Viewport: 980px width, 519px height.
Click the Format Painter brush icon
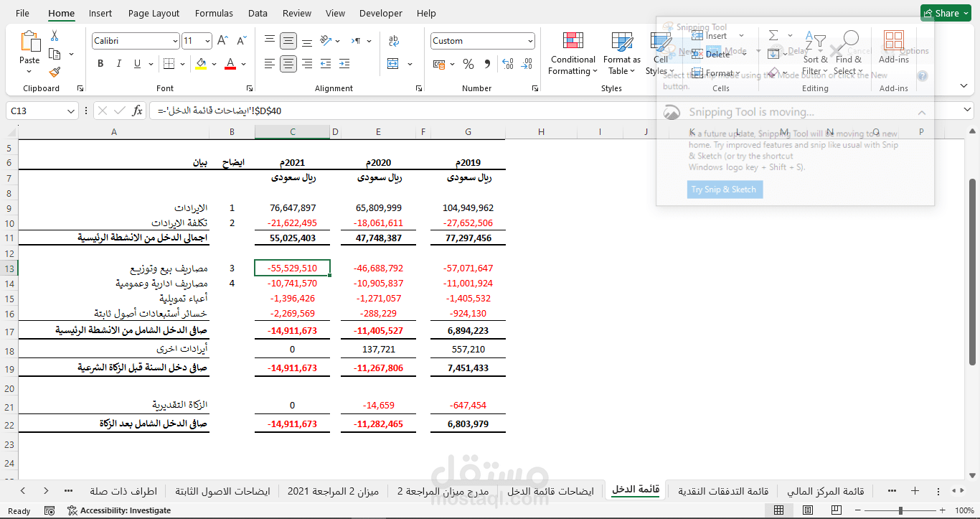(x=55, y=72)
